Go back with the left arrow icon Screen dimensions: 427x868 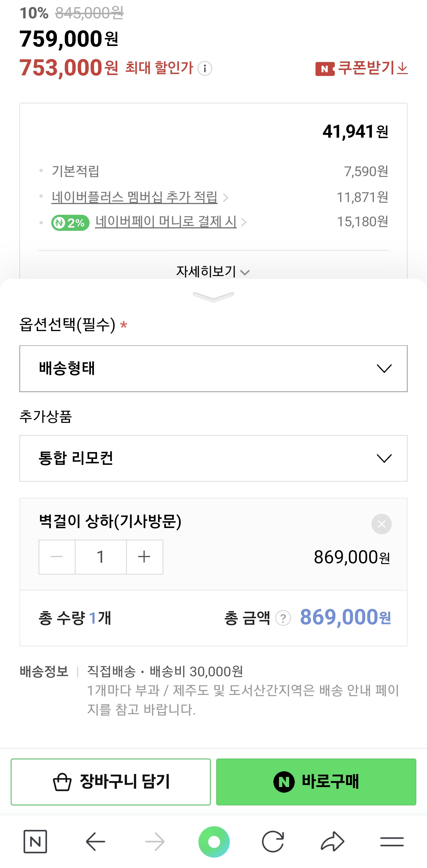(95, 841)
